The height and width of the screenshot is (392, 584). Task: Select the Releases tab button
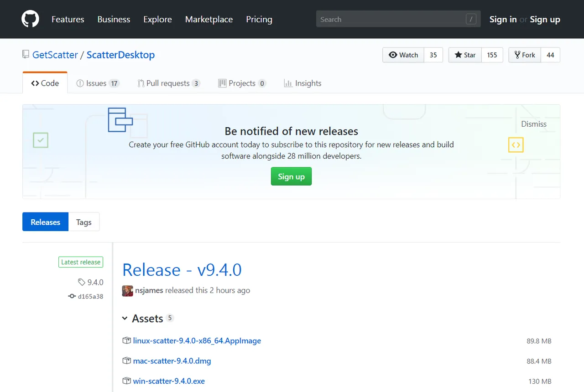pyautogui.click(x=45, y=222)
